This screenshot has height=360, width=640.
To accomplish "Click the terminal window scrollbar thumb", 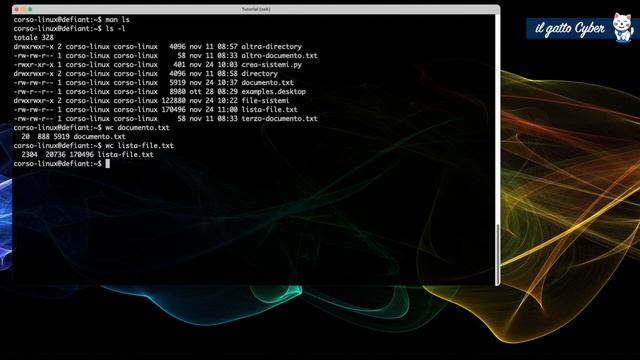I will coord(497,254).
